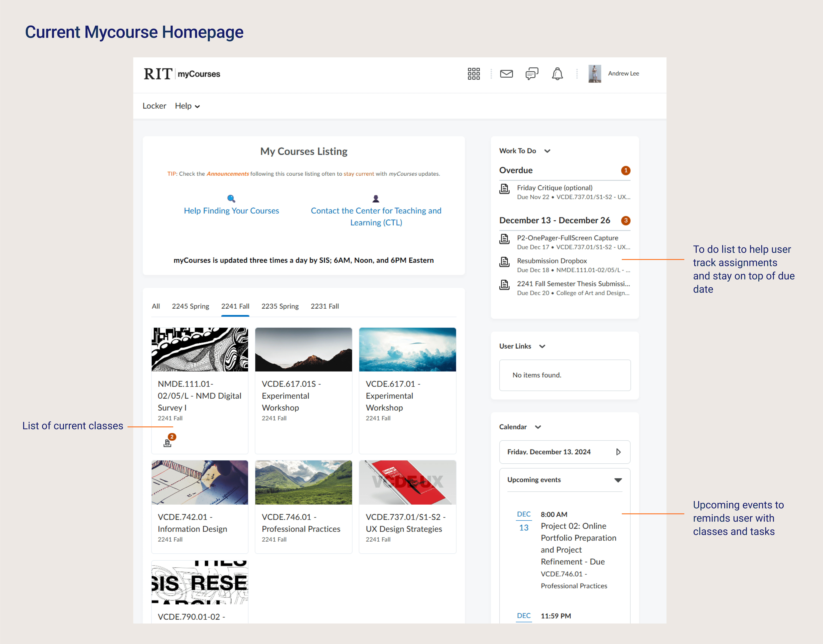This screenshot has width=823, height=644.
Task: Click the December 13 - December 26 count badge
Action: point(626,221)
